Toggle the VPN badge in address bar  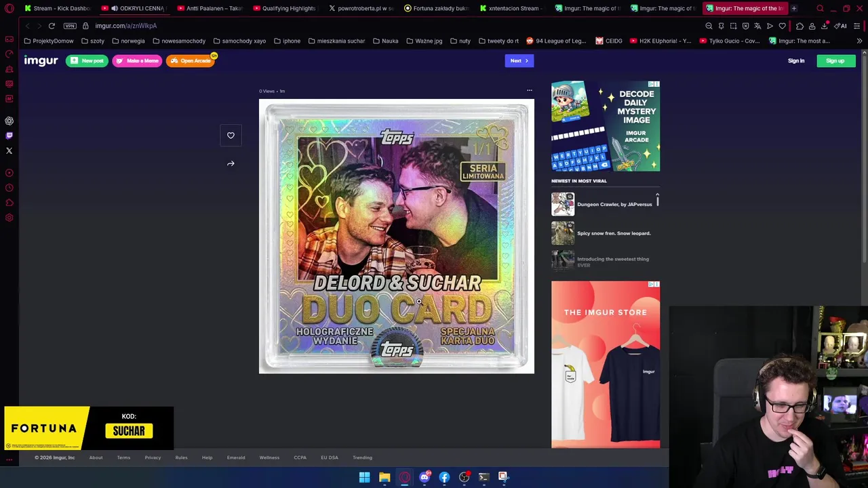[70, 26]
